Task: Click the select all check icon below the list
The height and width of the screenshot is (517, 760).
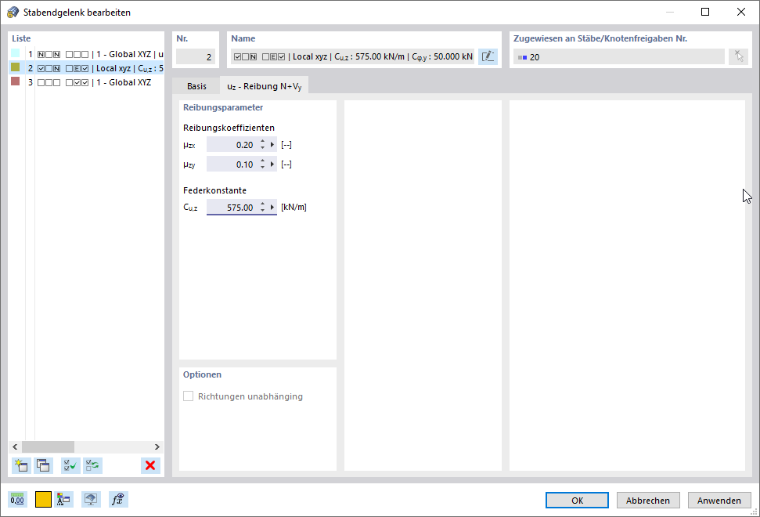Action: [x=70, y=466]
